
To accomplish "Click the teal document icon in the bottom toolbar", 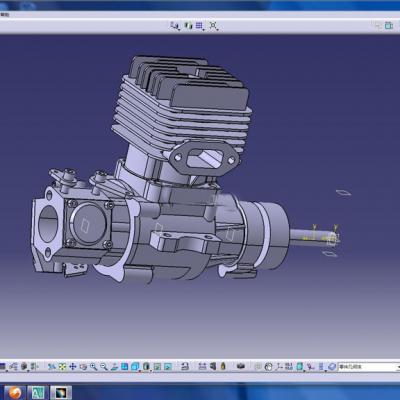I will 300,367.
